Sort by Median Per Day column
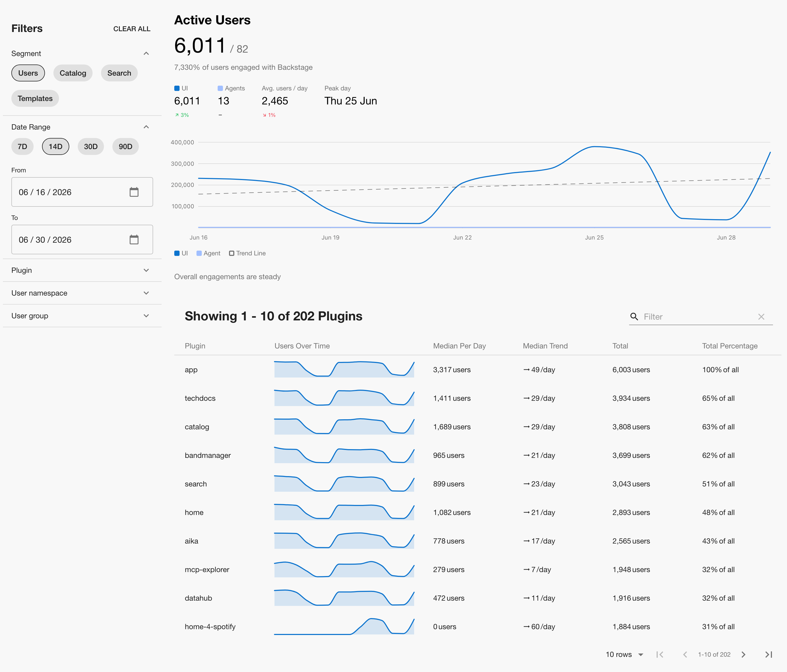The image size is (787, 672). coord(459,346)
